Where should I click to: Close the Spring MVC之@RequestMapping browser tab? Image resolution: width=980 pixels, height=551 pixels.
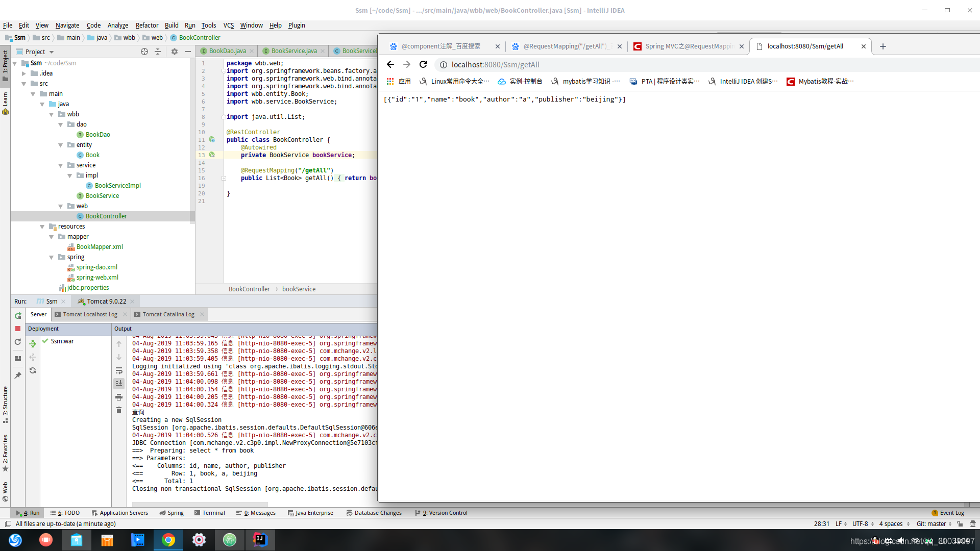point(742,46)
